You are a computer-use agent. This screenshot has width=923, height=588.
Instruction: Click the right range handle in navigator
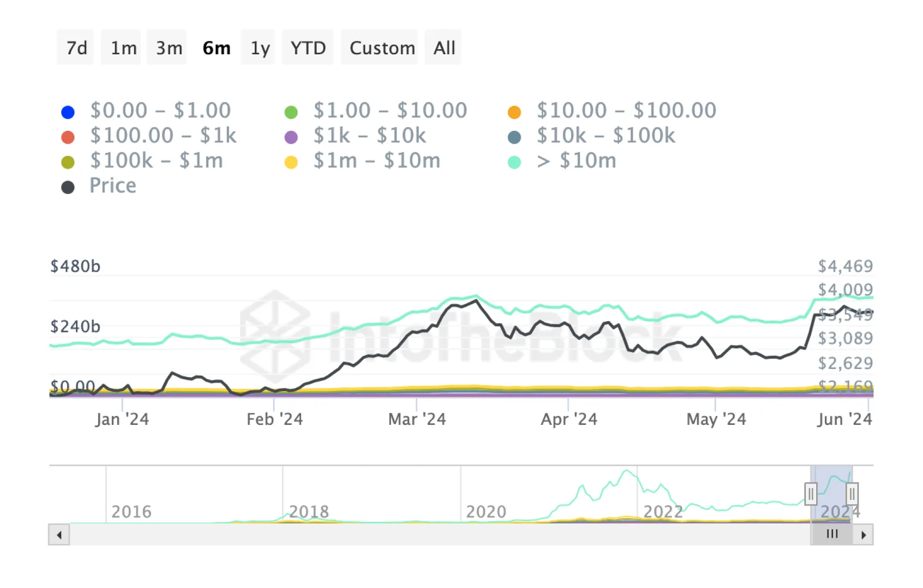tap(852, 494)
